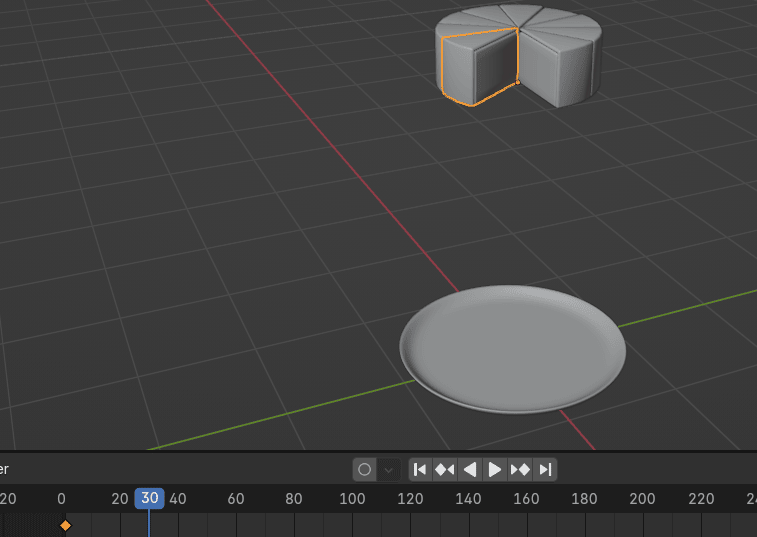Screen dimensions: 757x537
Task: Jump to the previous keyframe
Action: point(445,469)
